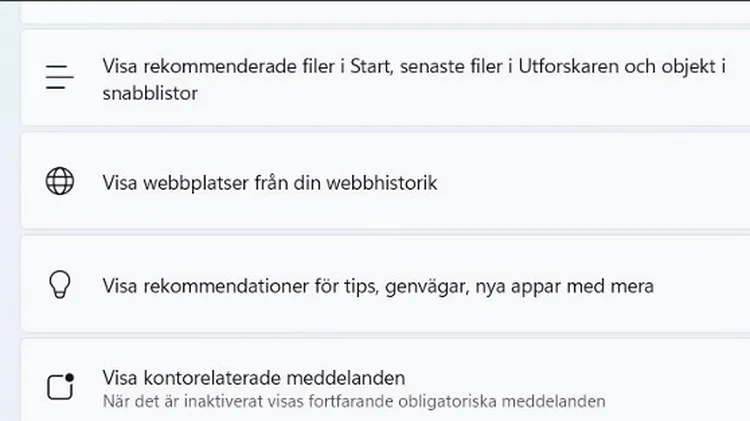Select 'Visa kontorelaterade meddelanden' title
Screen dimensions: 750x421
253,378
